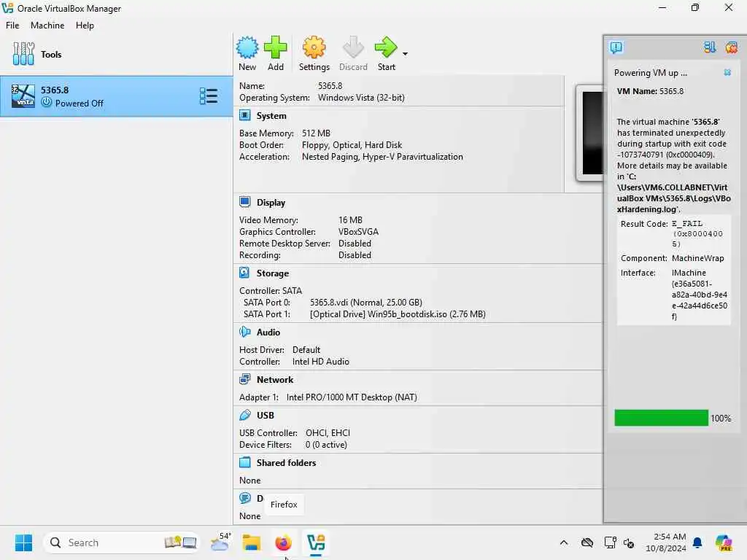This screenshot has height=560, width=747.
Task: Click the Shared folders section icon
Action: pos(245,462)
